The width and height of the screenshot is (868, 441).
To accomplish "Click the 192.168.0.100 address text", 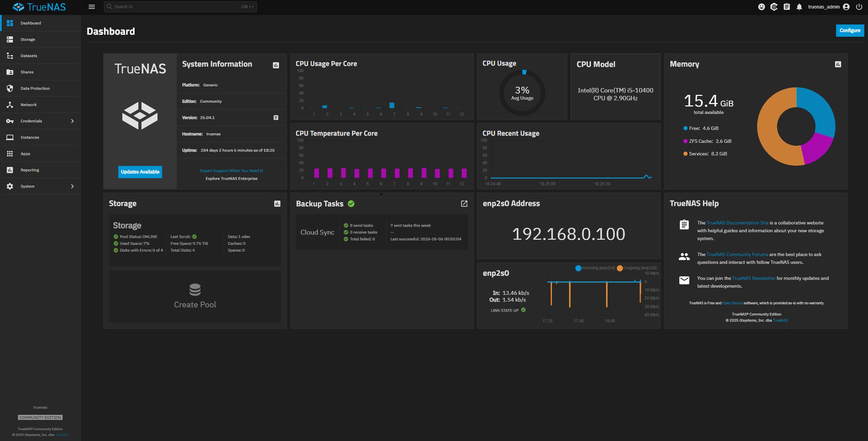I will click(569, 234).
